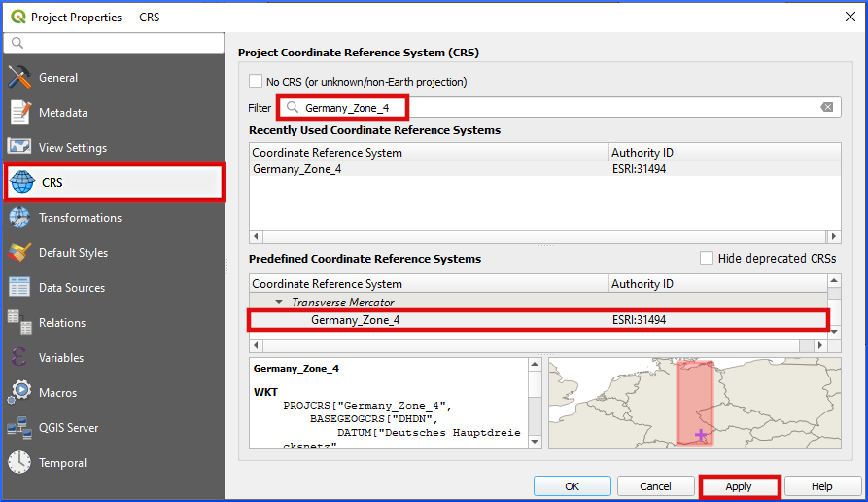Switch to the Variables page

point(61,358)
